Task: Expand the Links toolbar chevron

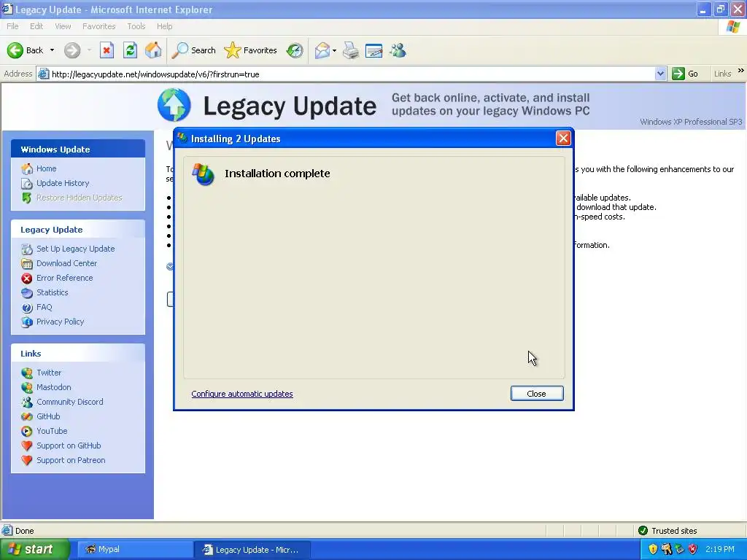Action: [x=741, y=71]
